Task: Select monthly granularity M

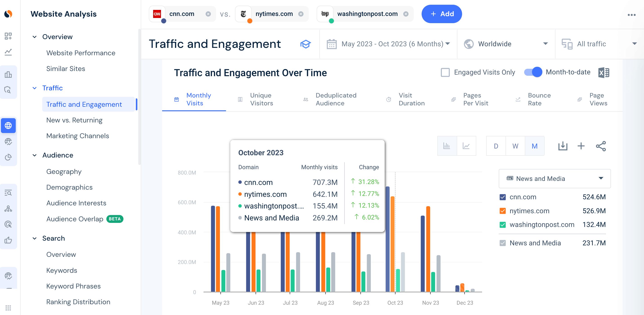Action: (x=534, y=146)
